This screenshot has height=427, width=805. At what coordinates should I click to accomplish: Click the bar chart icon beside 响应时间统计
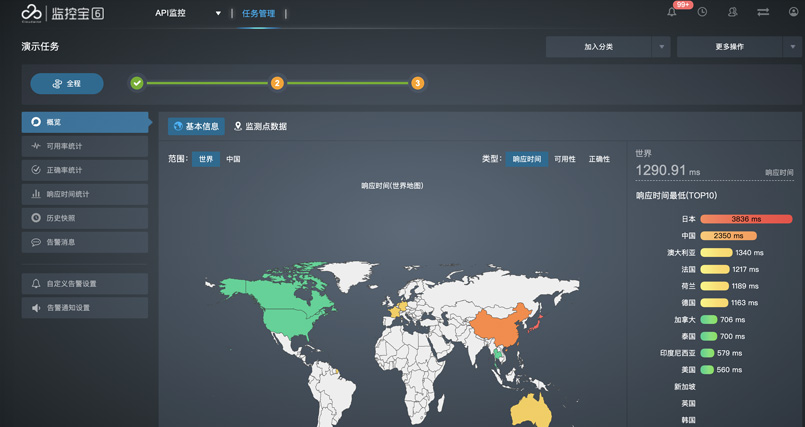point(35,194)
